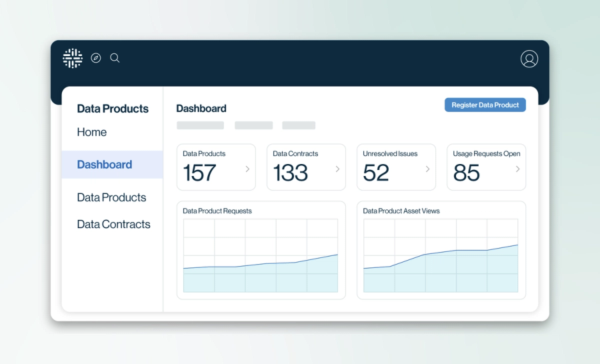Click the Data Products sidebar heading
The height and width of the screenshot is (364, 600).
point(113,109)
